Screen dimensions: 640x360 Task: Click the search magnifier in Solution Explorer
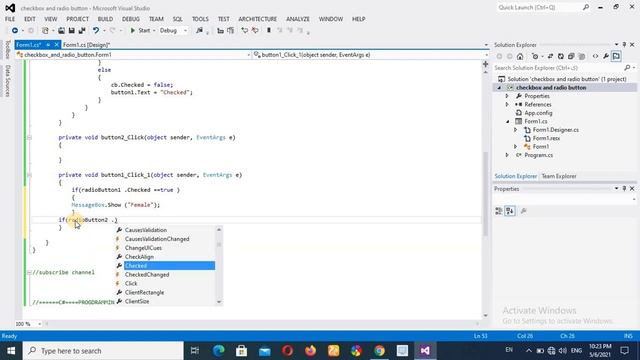click(627, 68)
